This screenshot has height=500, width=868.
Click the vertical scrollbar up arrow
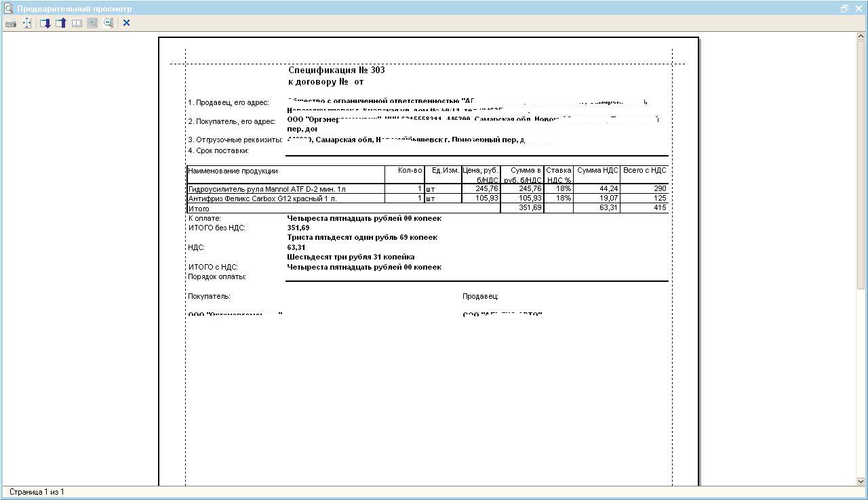(x=861, y=36)
